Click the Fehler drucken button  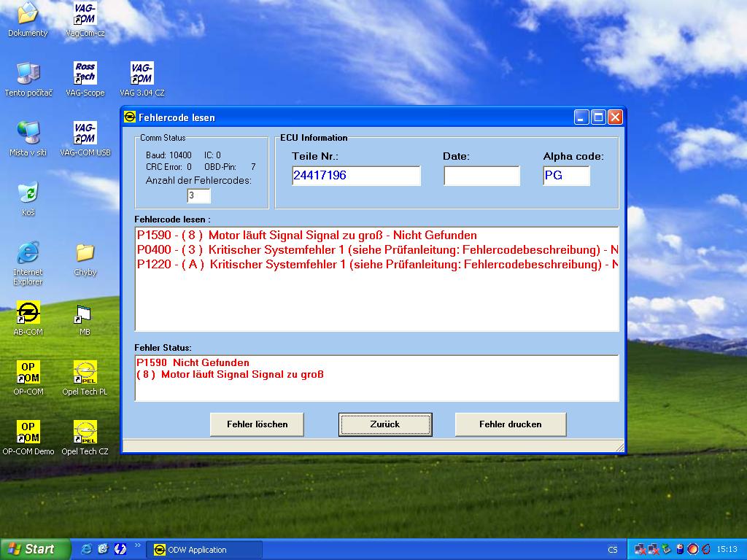point(510,424)
